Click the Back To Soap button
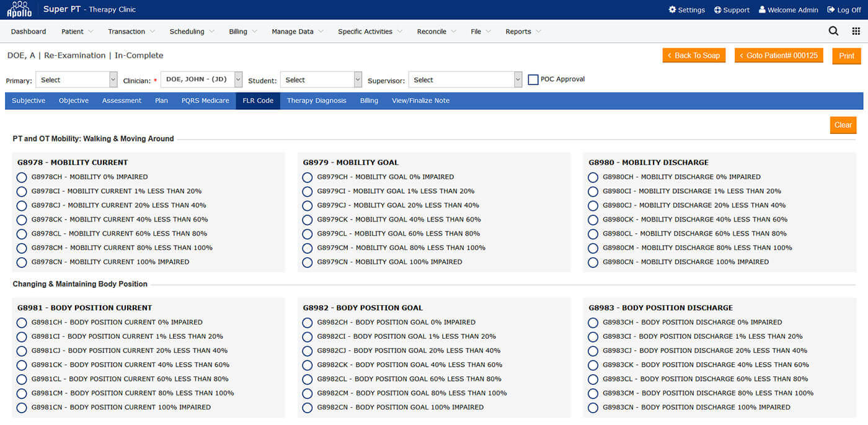868x425 pixels. [694, 55]
